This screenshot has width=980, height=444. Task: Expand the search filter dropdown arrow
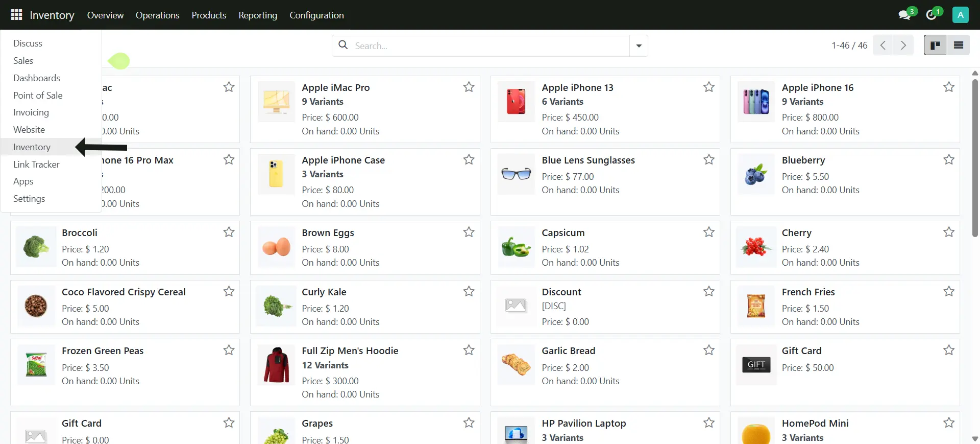point(639,46)
